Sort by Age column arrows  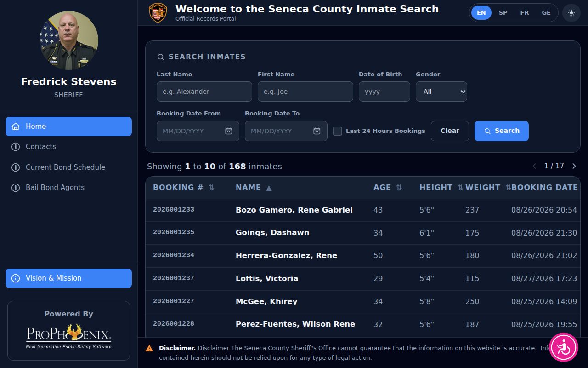[x=399, y=188]
